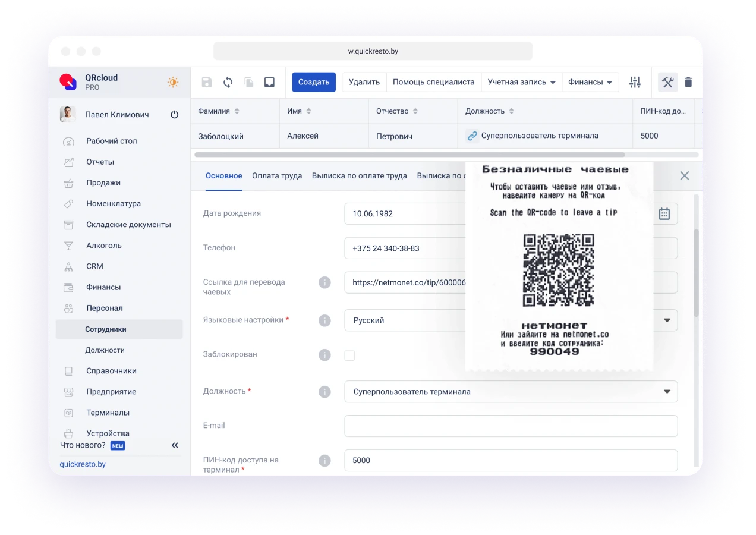Viewport: 756px width, 535px height.
Task: Expand the Учетная запись dropdown
Action: pyautogui.click(x=521, y=82)
